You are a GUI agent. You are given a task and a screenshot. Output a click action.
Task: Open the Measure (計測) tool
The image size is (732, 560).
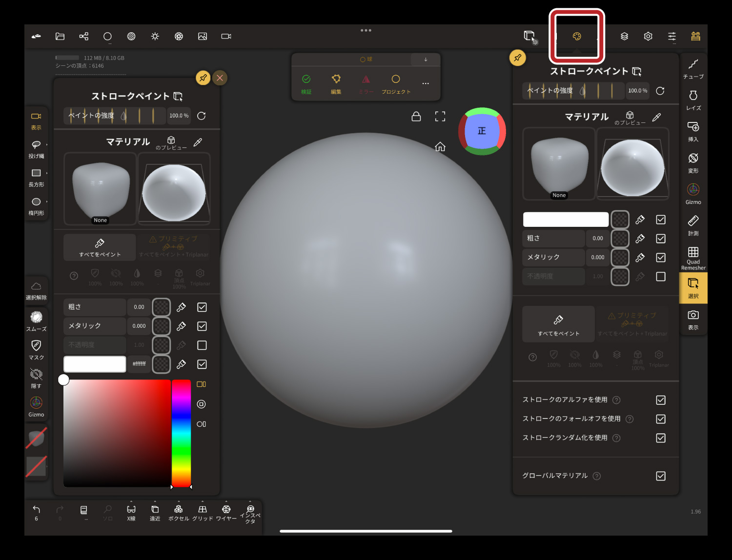point(693,225)
